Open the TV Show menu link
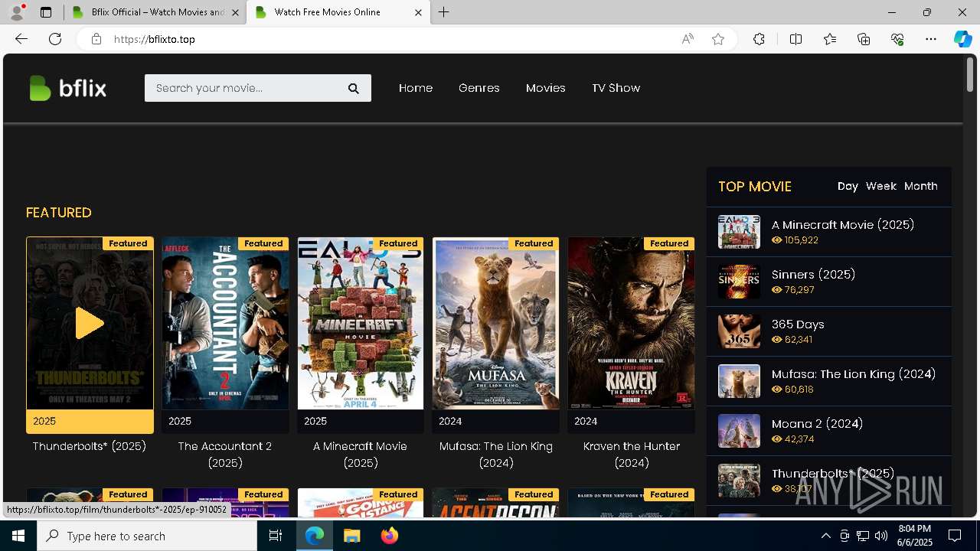 [x=616, y=88]
